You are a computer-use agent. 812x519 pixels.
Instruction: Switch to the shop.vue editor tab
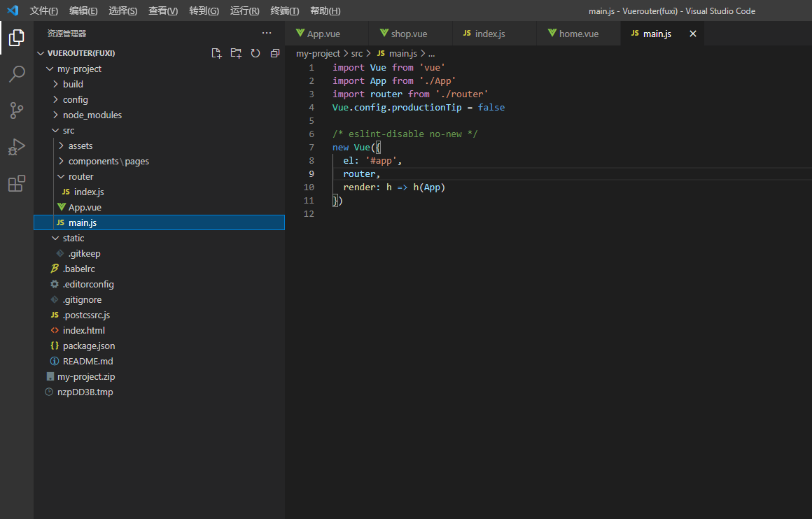(411, 34)
